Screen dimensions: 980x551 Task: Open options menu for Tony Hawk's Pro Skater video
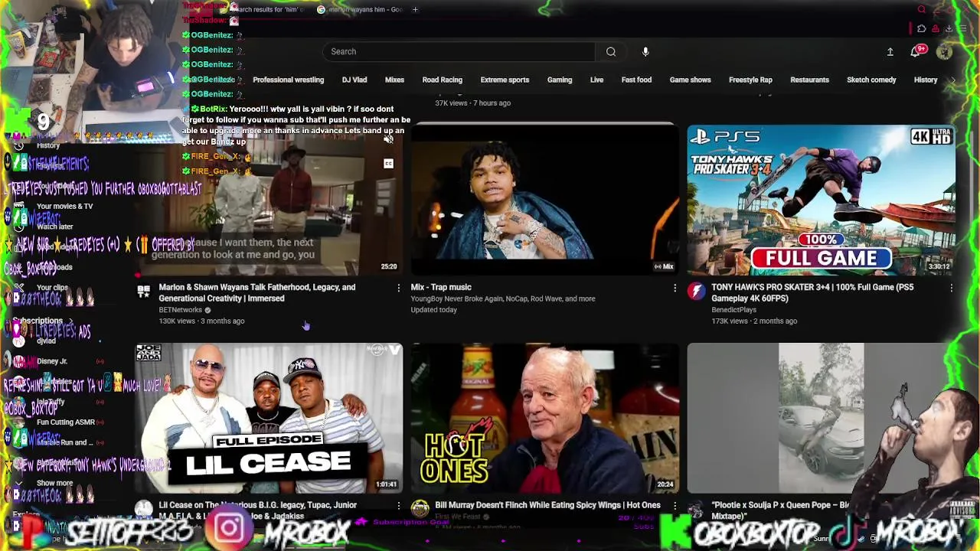(951, 288)
